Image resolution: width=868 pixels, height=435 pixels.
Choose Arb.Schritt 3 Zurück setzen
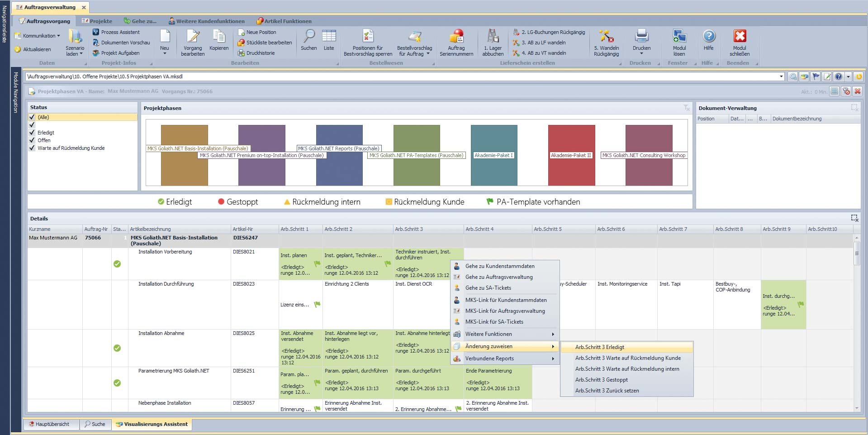coord(626,391)
